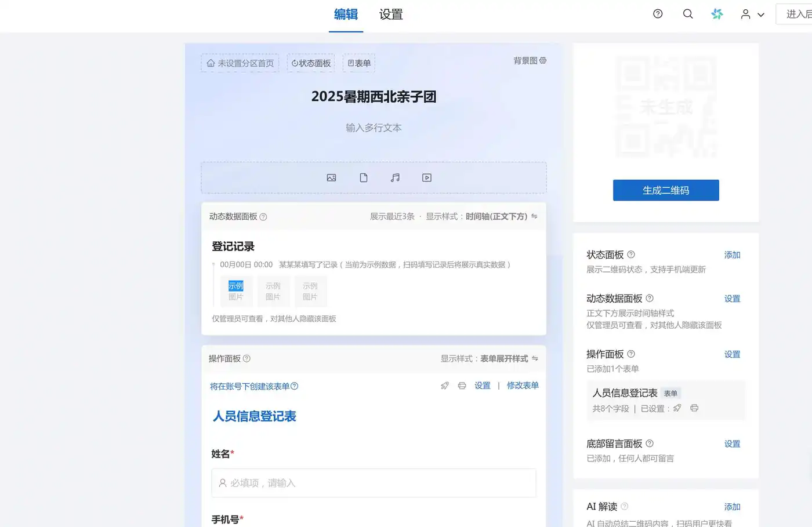Insert video via play icon
Image resolution: width=812 pixels, height=527 pixels.
pyautogui.click(x=427, y=177)
